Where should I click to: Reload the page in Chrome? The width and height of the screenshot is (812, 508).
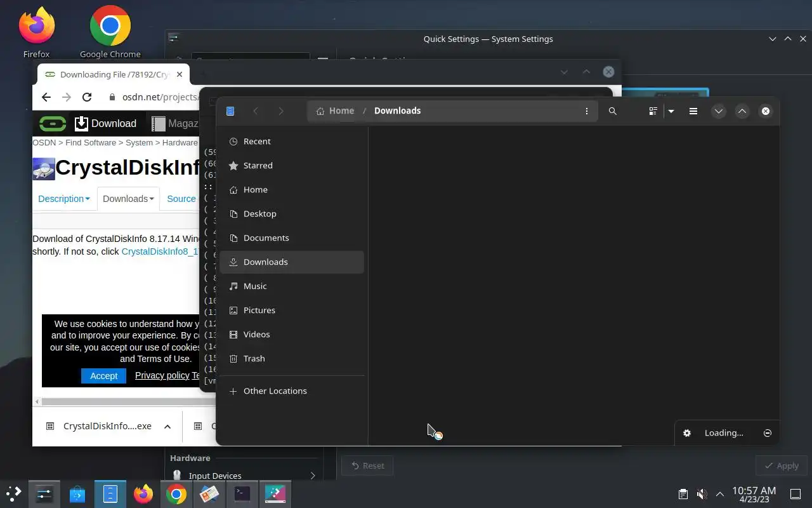pyautogui.click(x=87, y=97)
